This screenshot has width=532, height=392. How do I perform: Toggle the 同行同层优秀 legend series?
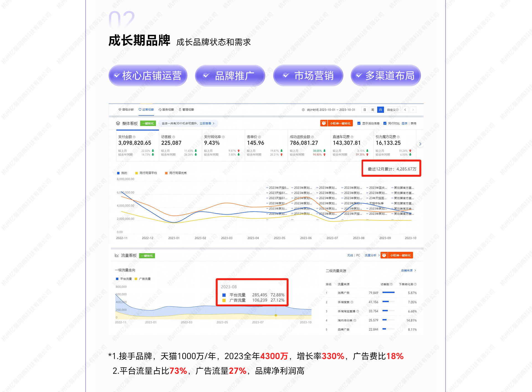pos(176,173)
